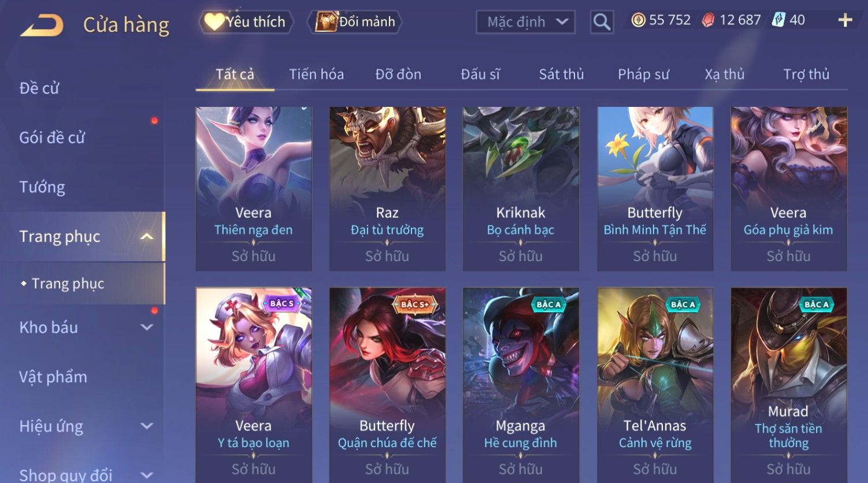Open Đổi mảnh shard exchange chest

coord(356,22)
